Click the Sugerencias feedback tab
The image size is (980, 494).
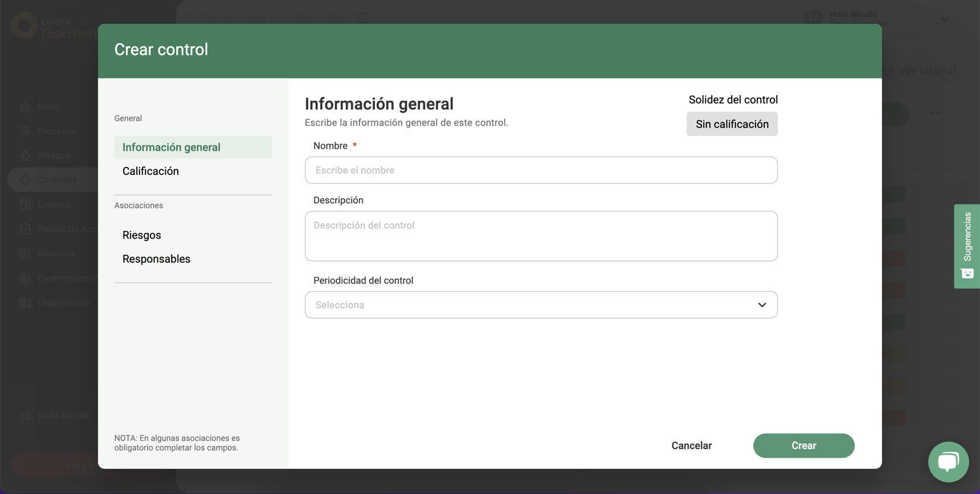point(967,246)
